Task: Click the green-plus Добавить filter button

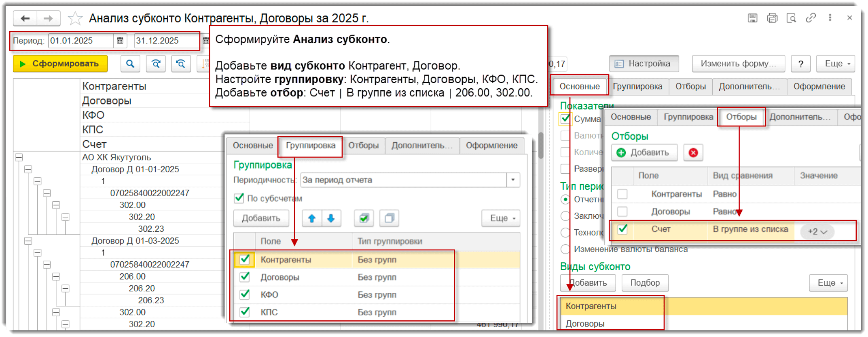Action: (x=644, y=153)
